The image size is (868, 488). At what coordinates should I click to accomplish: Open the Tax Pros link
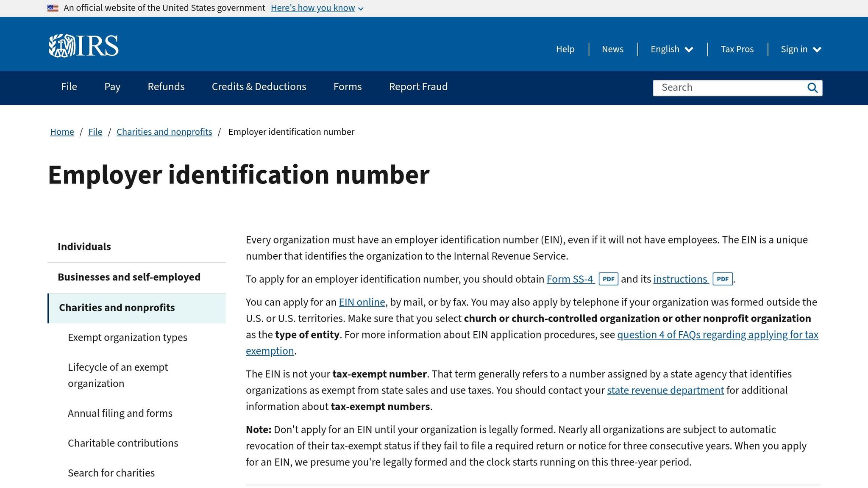point(737,49)
